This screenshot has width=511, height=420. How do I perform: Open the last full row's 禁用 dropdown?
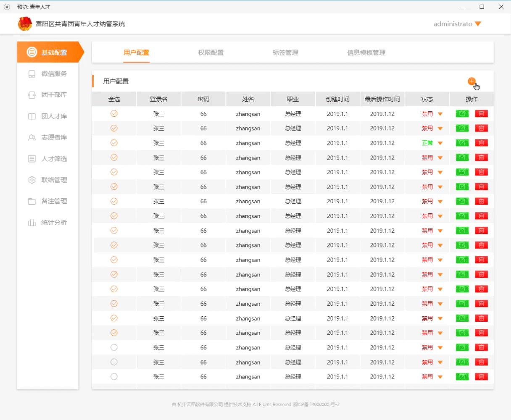tap(440, 377)
